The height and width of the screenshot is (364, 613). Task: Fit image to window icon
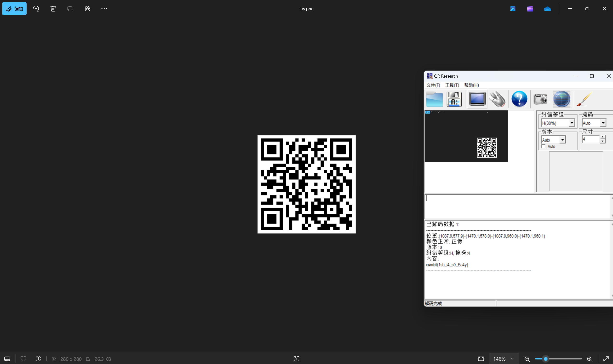481,358
